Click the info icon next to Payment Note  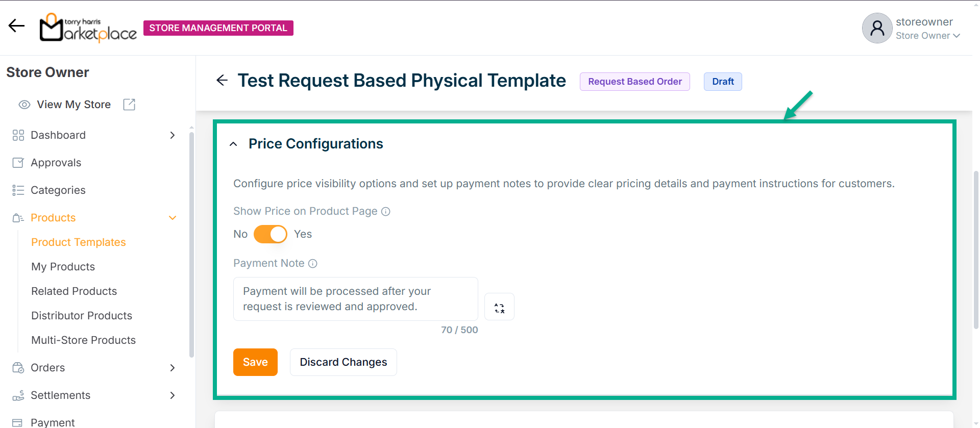pyautogui.click(x=313, y=263)
